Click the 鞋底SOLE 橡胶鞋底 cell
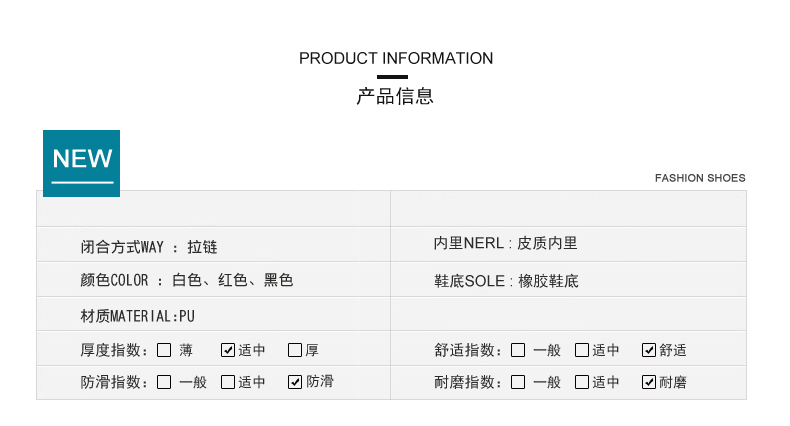Image resolution: width=790 pixels, height=426 pixels. click(506, 281)
